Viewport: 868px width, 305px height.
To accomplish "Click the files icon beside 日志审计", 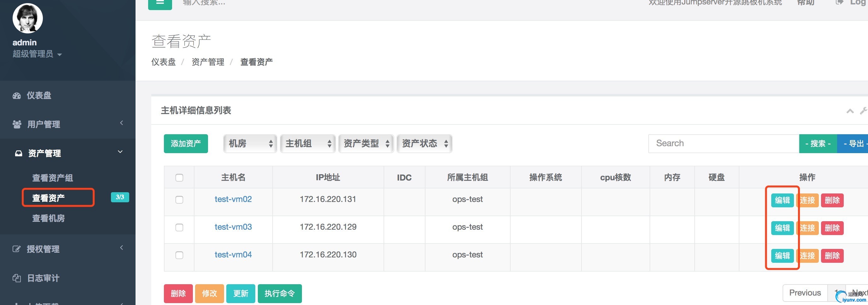I will (16, 278).
